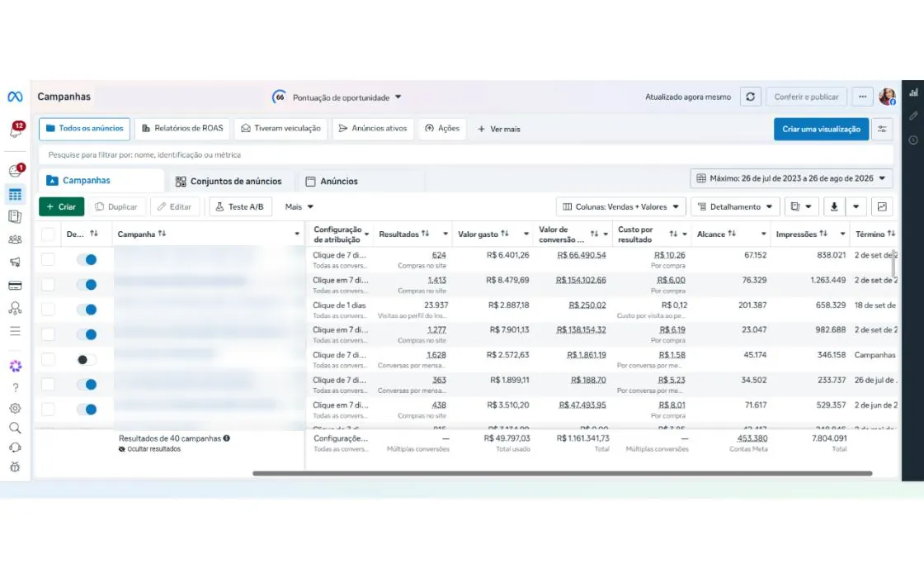
Task: Toggle on the disabled campaign with R$ 2.572,63 spent
Action: pyautogui.click(x=87, y=359)
